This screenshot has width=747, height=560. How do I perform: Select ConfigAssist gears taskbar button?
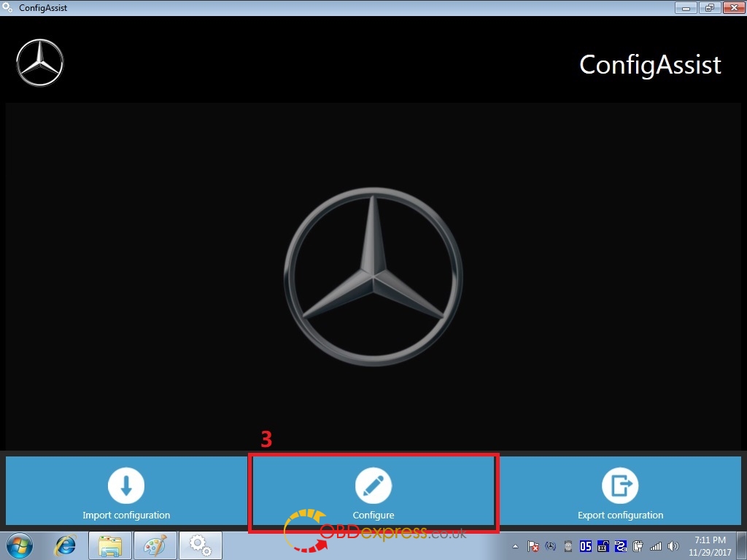[x=200, y=545]
